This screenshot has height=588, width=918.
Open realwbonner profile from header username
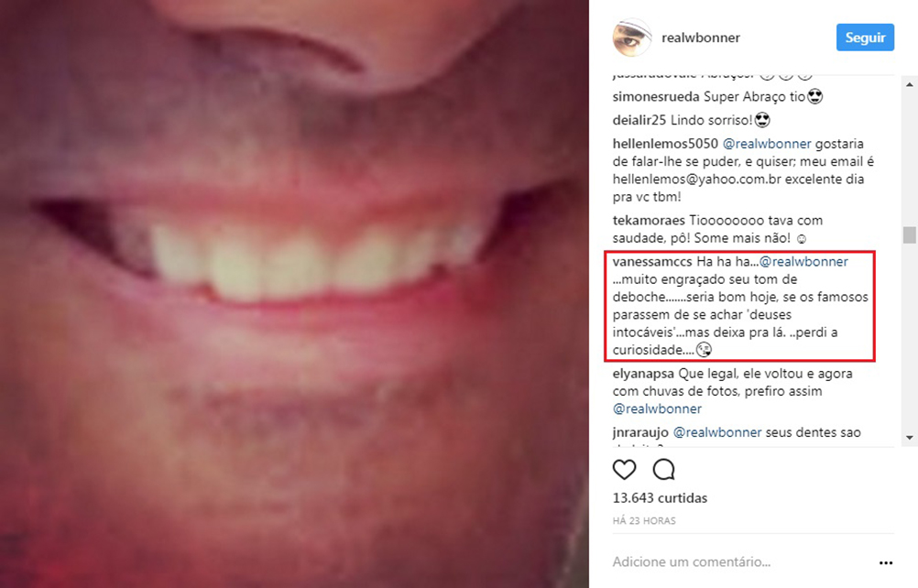(x=700, y=38)
